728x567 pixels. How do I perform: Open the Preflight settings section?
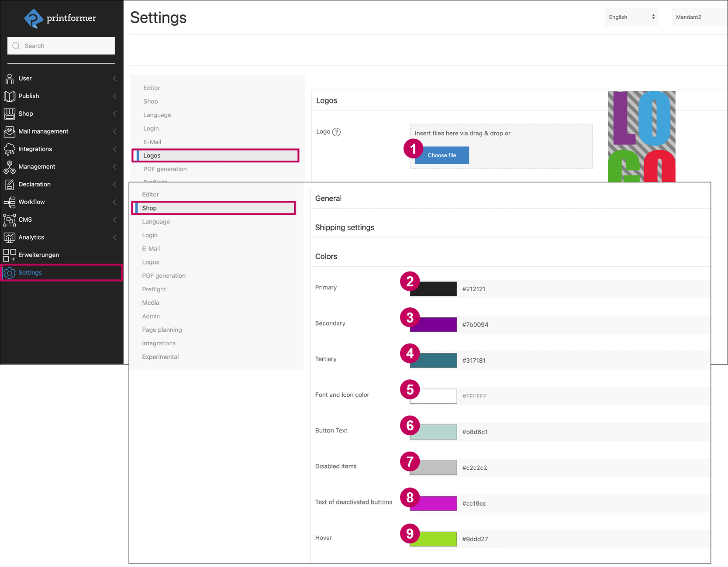[x=154, y=289]
